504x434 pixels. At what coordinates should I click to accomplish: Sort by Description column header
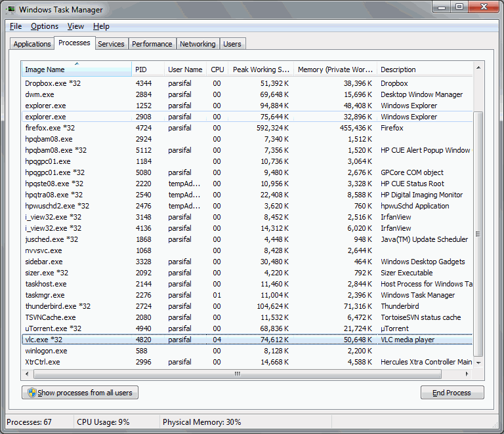pos(425,69)
